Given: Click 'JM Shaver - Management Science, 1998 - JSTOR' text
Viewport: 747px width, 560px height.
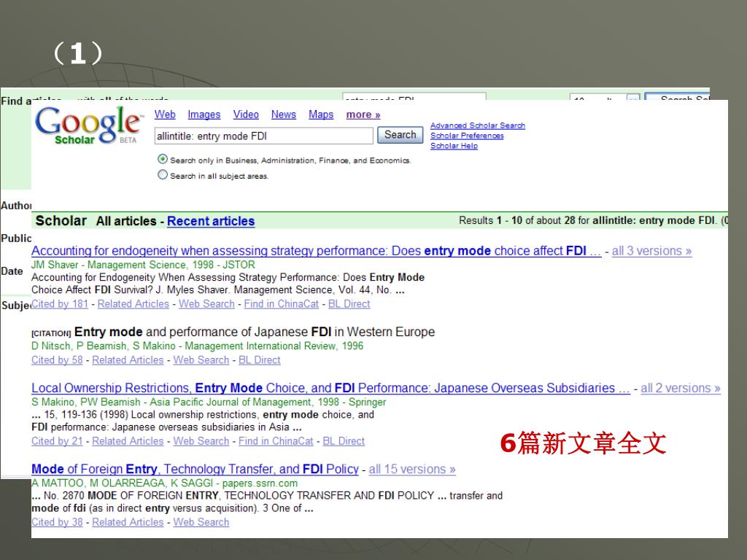Looking at the screenshot, I should (x=144, y=265).
